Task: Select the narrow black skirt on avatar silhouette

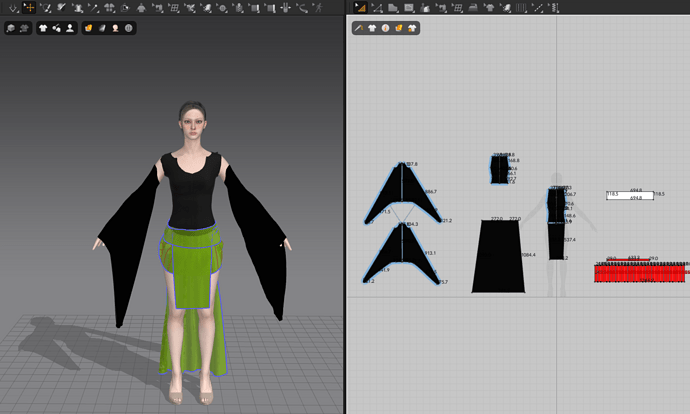Action: click(557, 241)
